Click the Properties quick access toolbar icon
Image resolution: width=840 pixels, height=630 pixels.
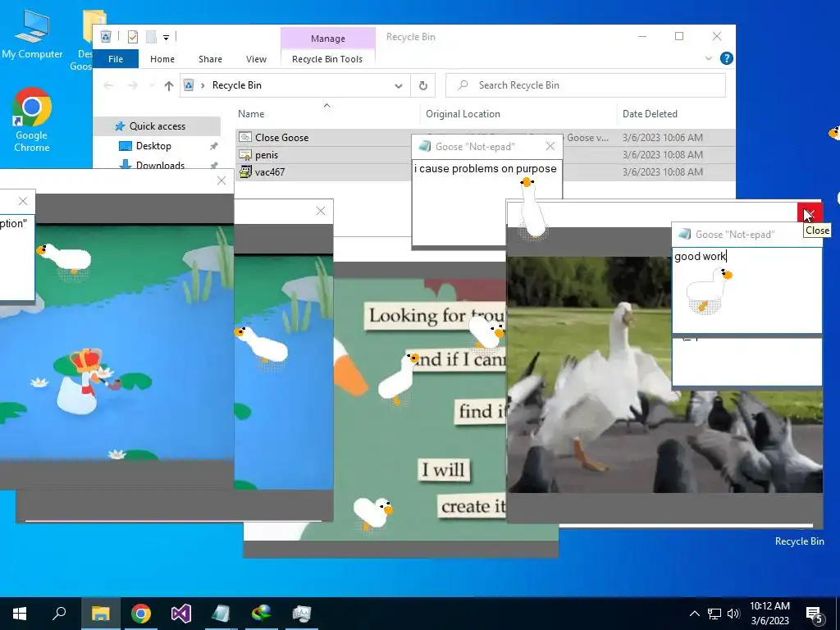point(133,37)
